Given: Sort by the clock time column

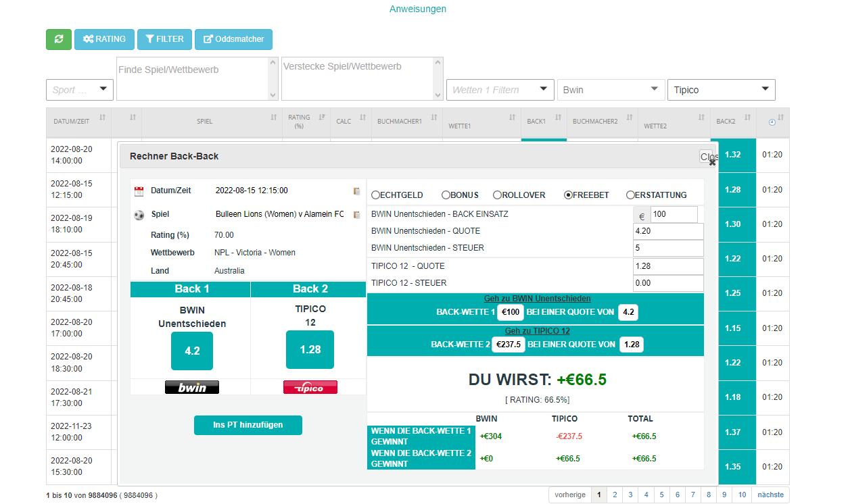Looking at the screenshot, I should (772, 122).
